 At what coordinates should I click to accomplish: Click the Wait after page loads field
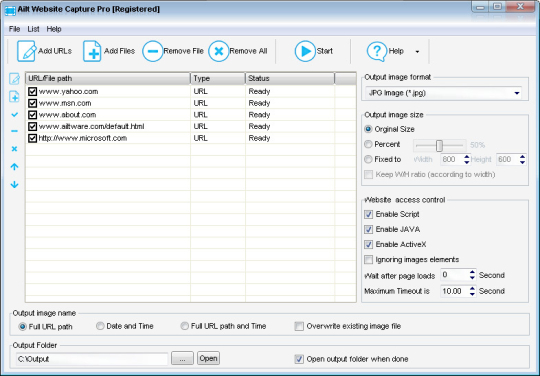(x=455, y=275)
